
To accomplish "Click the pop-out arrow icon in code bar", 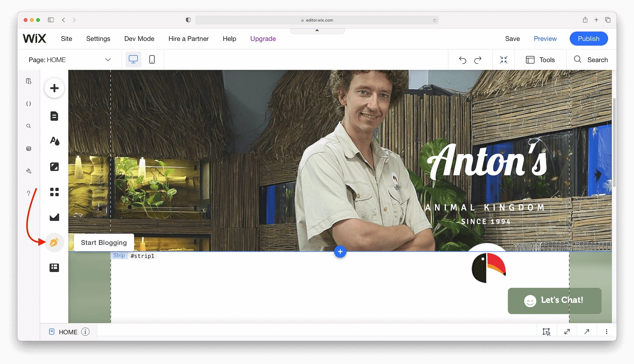I will click(x=587, y=332).
